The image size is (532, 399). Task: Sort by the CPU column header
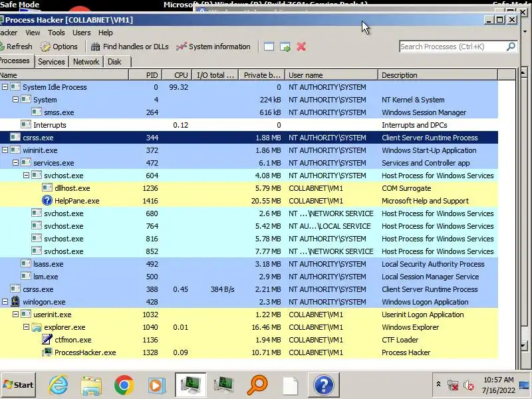[x=177, y=75]
